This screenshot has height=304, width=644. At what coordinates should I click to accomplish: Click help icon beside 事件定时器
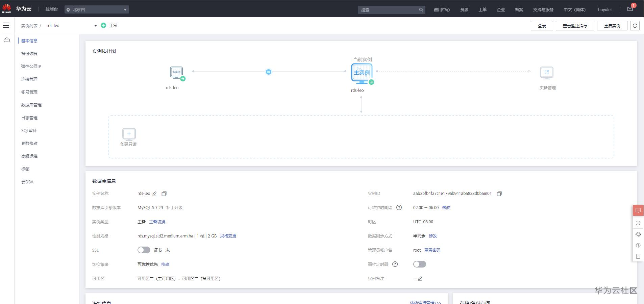point(395,264)
